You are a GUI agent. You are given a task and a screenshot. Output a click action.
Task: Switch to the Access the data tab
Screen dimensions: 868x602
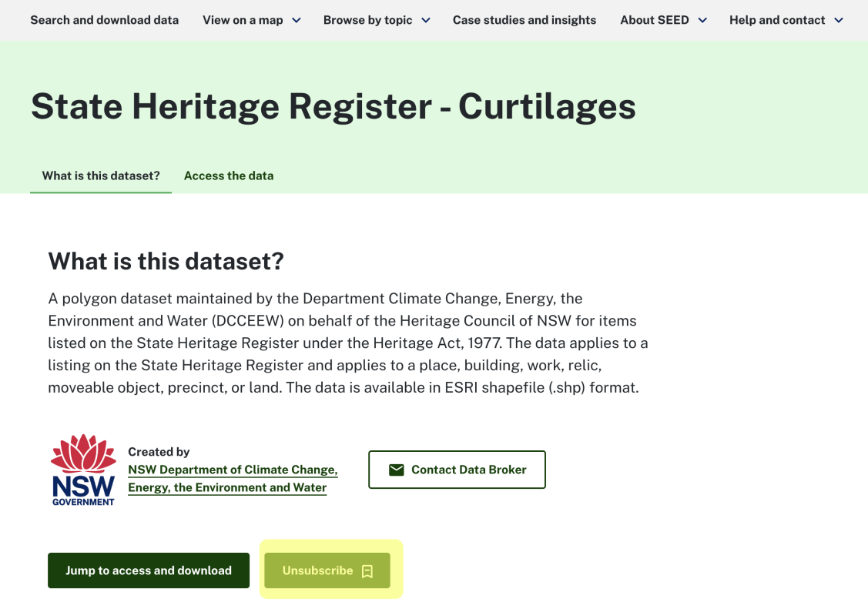(229, 176)
